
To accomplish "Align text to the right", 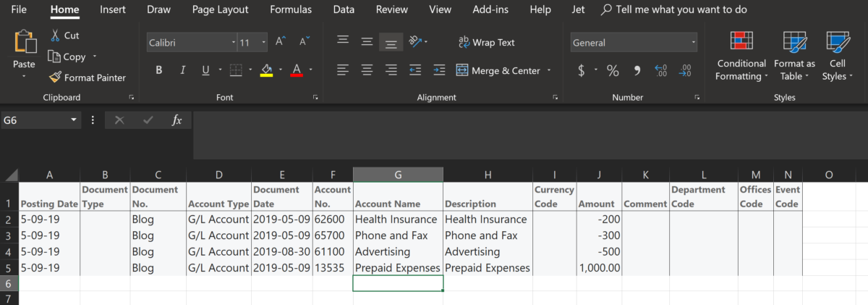I will click(x=391, y=70).
